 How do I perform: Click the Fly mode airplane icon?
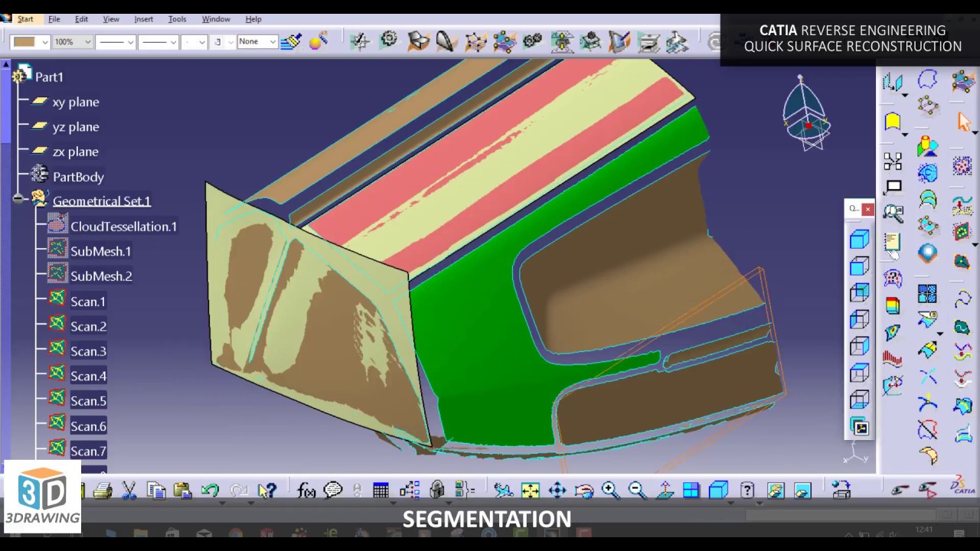[x=503, y=490]
